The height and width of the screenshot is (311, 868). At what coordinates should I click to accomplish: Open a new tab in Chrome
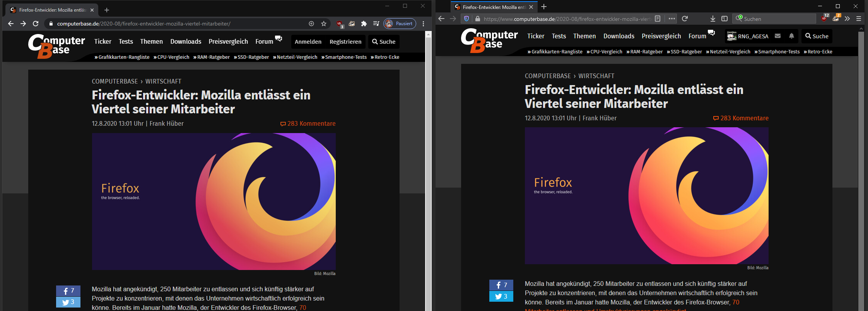coord(107,10)
